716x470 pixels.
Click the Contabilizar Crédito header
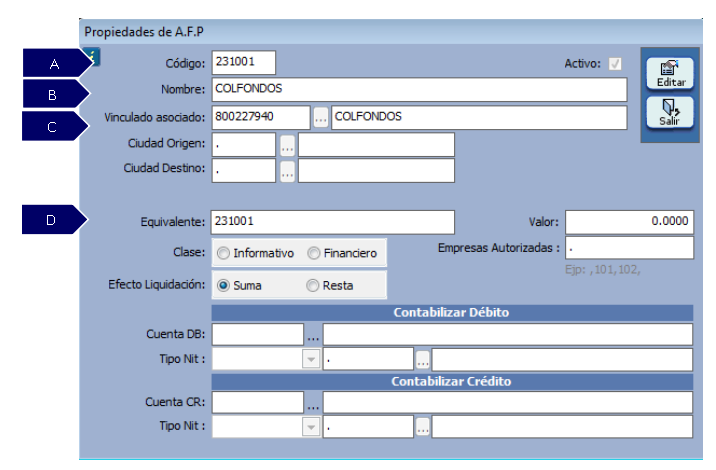coord(452,381)
